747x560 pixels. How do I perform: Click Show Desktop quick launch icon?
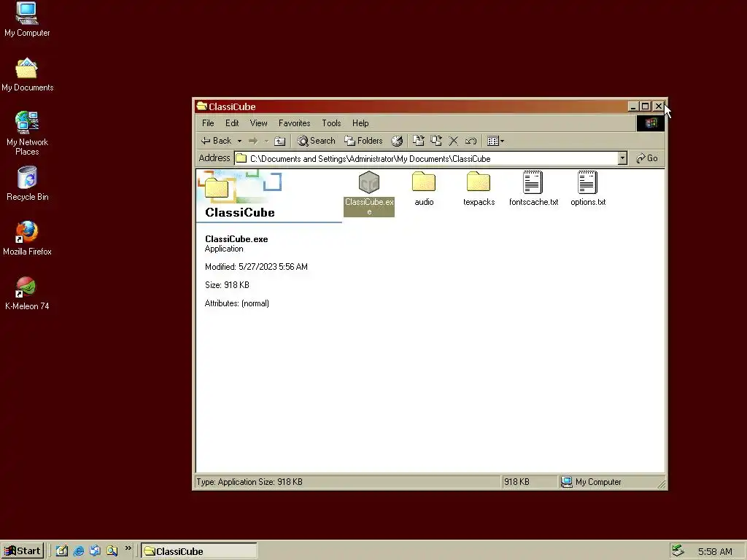click(x=62, y=551)
